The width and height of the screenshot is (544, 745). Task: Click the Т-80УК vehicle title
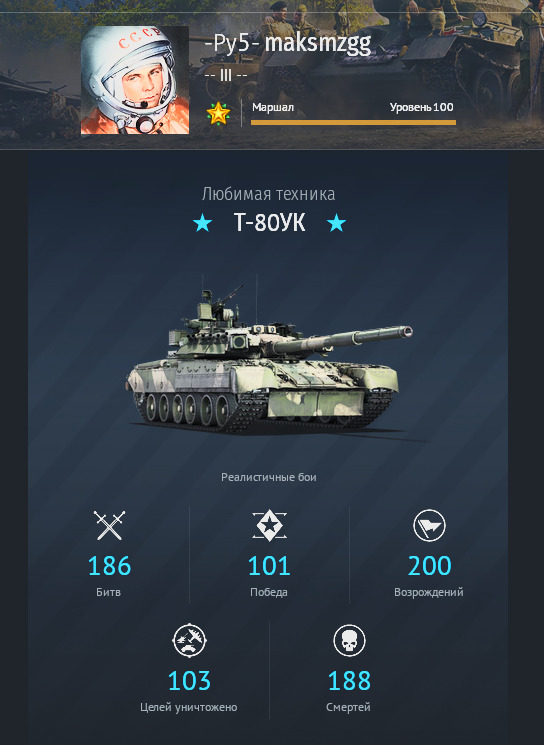click(269, 222)
